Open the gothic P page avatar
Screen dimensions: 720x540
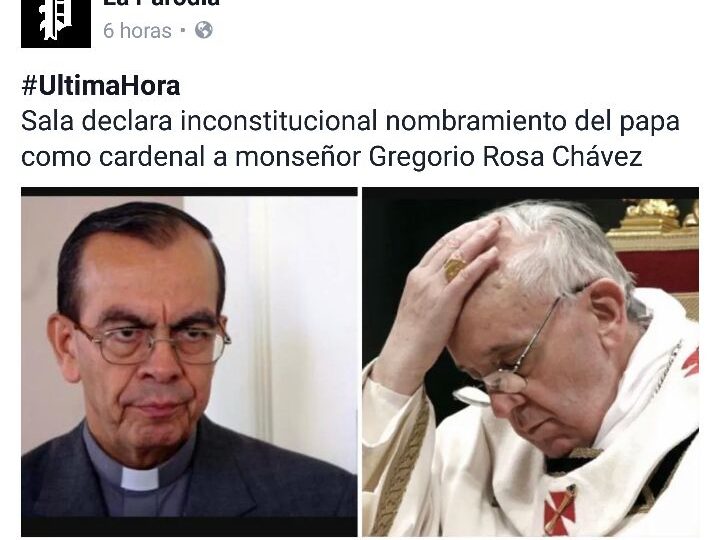point(56,23)
